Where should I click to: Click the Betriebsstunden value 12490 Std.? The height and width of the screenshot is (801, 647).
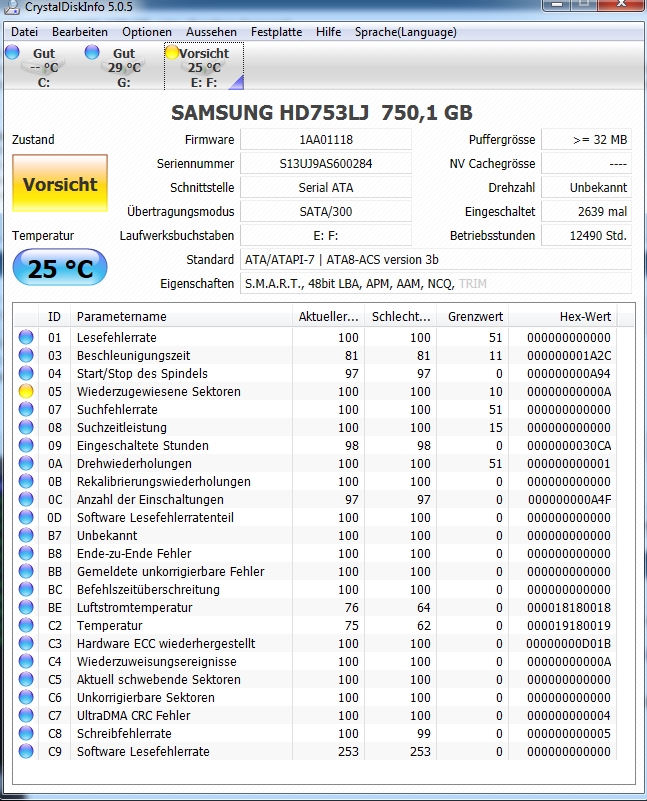586,235
